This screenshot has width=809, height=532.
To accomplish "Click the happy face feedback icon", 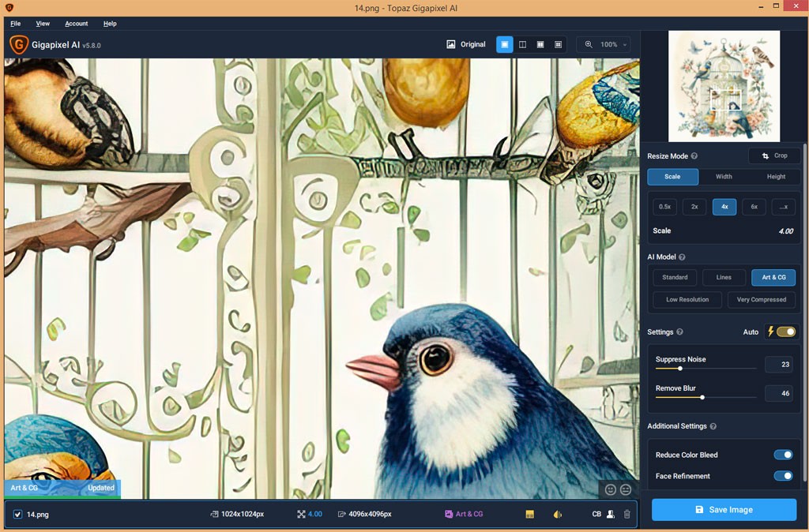I will tap(611, 489).
